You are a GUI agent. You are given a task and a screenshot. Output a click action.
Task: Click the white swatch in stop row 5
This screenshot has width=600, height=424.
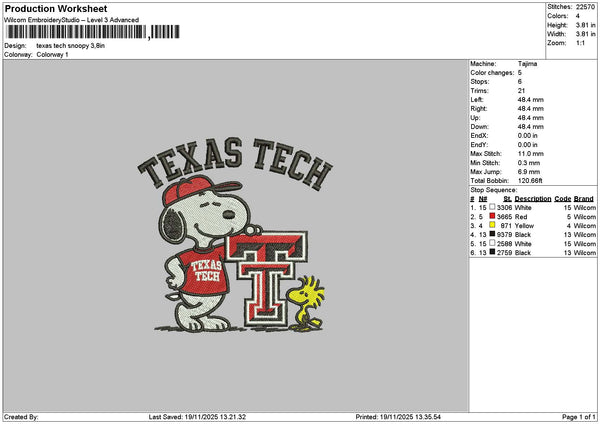pyautogui.click(x=492, y=243)
